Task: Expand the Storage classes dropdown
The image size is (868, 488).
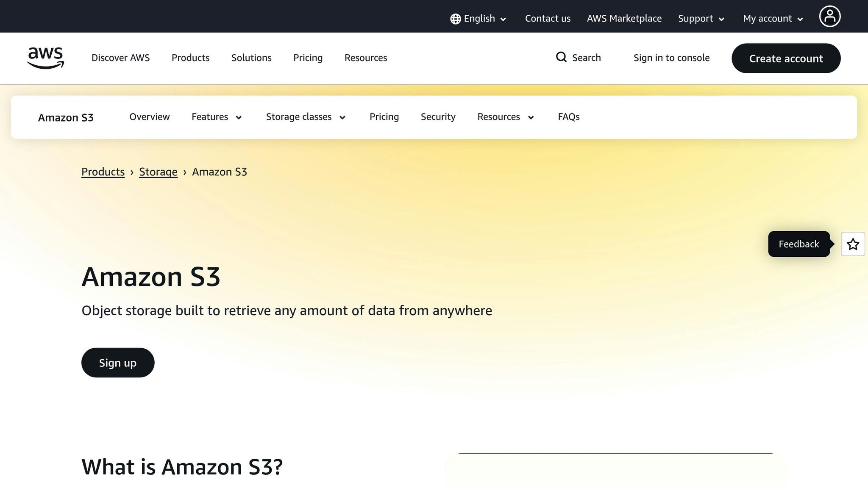Action: [x=305, y=117]
